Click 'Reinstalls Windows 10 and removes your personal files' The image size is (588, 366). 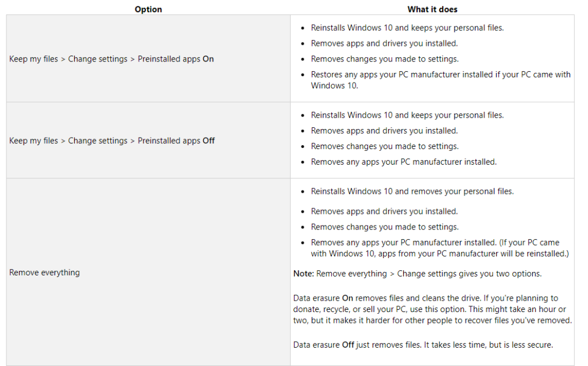point(412,192)
